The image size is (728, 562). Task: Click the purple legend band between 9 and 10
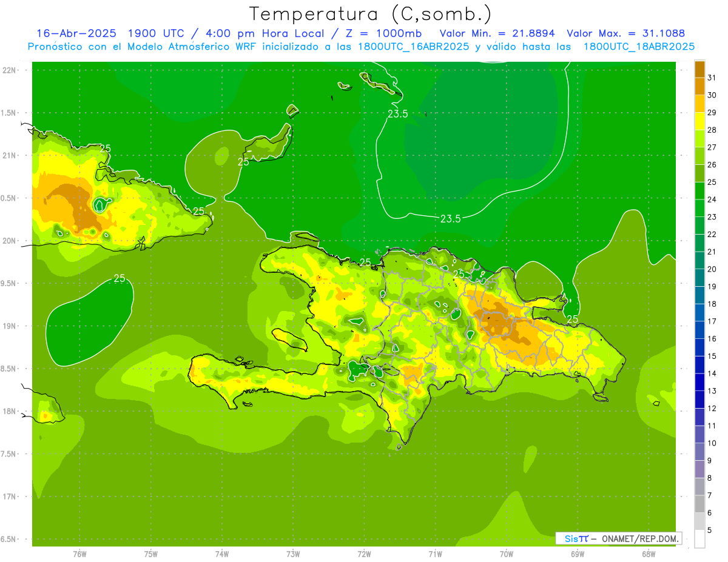tap(699, 452)
